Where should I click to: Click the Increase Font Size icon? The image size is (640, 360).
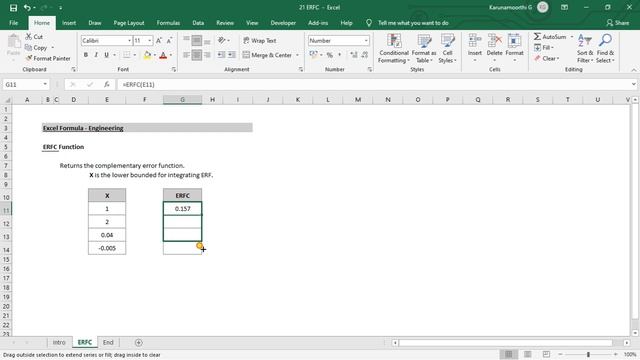pyautogui.click(x=159, y=40)
